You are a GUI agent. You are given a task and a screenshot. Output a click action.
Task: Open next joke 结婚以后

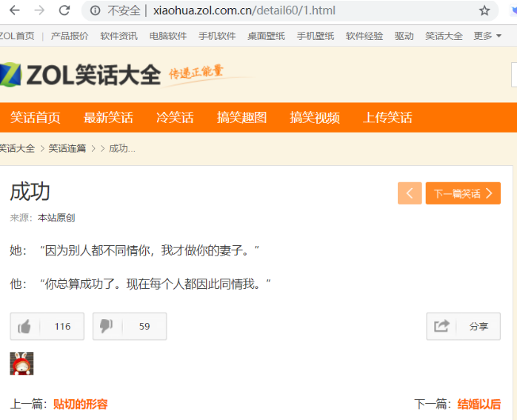pos(478,404)
